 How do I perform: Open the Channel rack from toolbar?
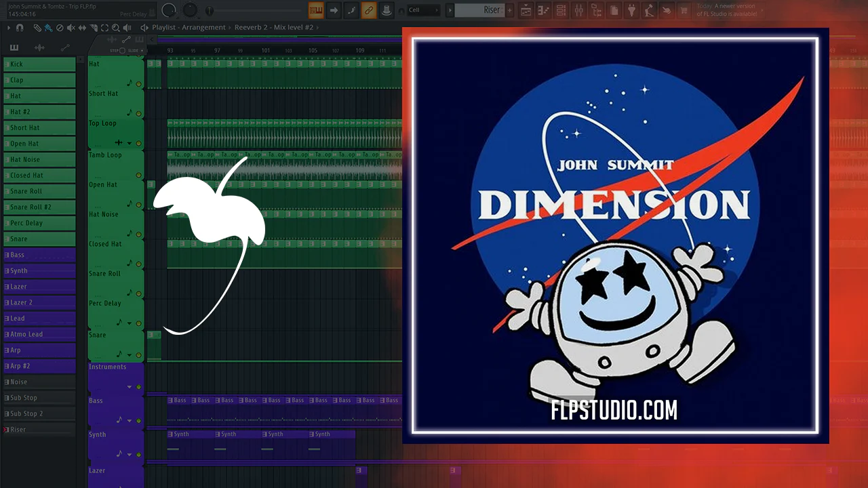click(561, 10)
